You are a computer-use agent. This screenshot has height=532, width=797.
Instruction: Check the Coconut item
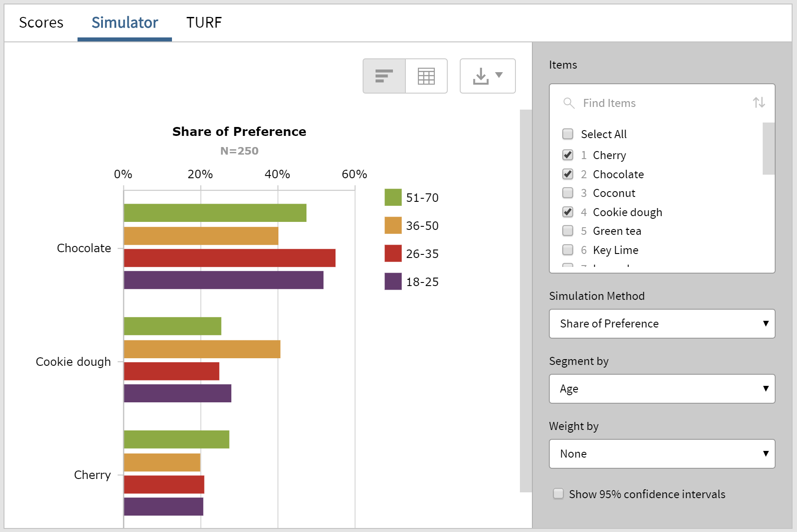(x=568, y=192)
